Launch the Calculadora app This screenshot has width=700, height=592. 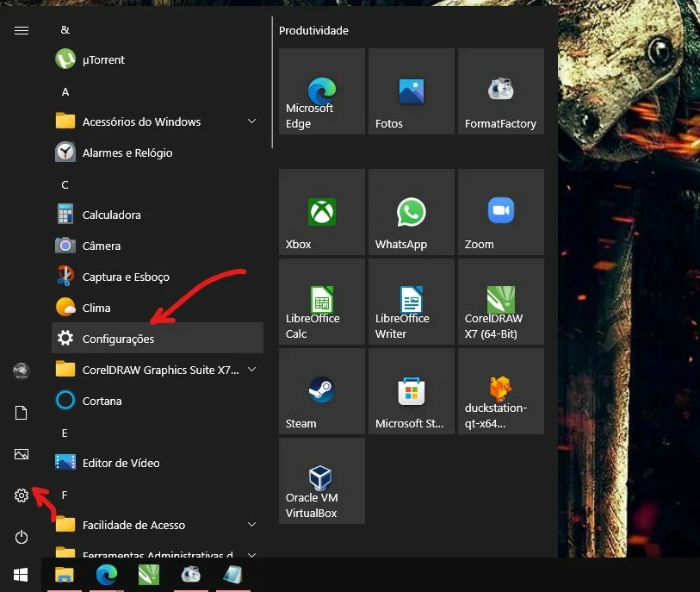click(x=158, y=215)
